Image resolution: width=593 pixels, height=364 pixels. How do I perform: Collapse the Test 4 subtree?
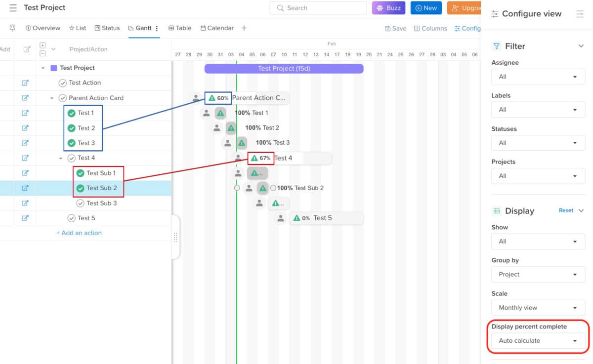(61, 158)
